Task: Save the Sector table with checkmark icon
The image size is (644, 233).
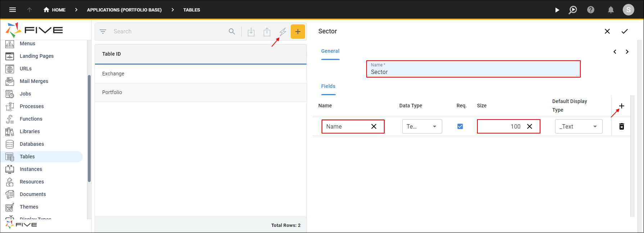Action: [625, 31]
